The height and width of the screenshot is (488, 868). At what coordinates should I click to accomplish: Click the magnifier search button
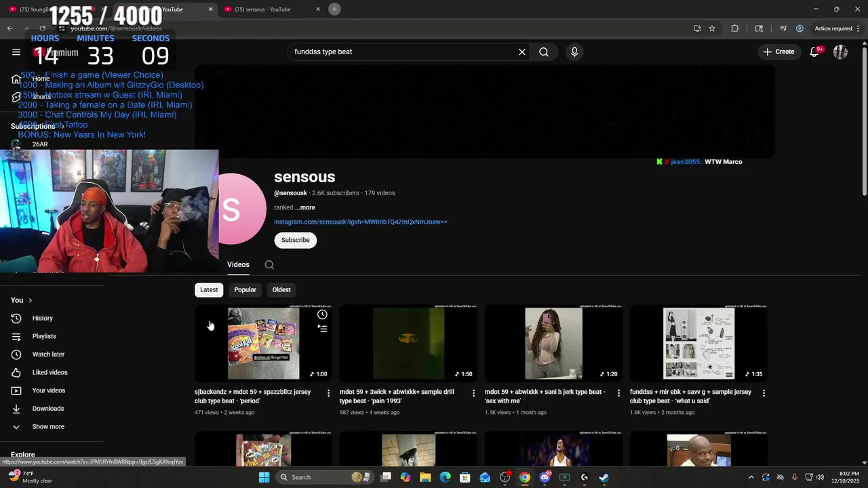pos(544,52)
